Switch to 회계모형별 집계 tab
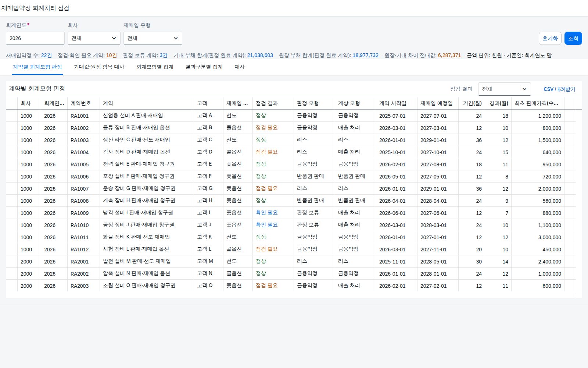Image resolution: width=588 pixels, height=368 pixels. 155,67
